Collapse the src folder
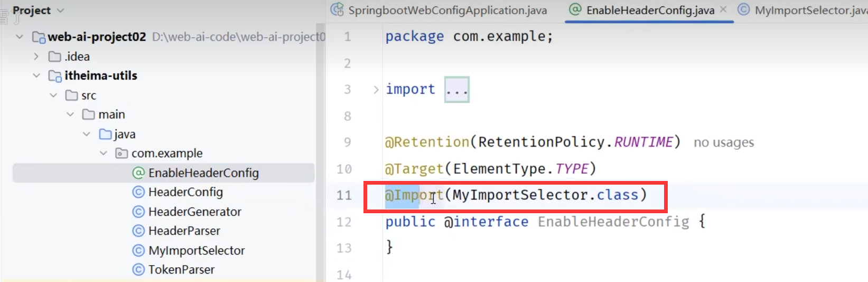The image size is (868, 282). point(53,95)
